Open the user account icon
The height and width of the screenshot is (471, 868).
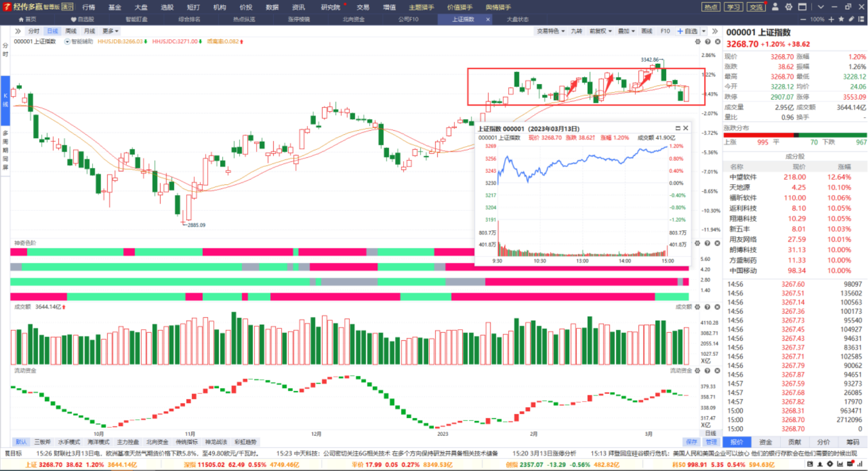coord(775,7)
